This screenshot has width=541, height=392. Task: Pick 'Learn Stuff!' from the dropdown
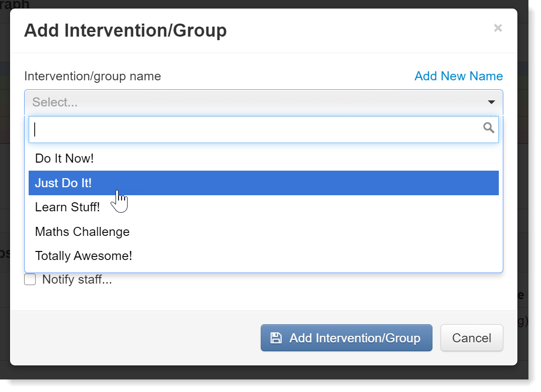tap(264, 207)
